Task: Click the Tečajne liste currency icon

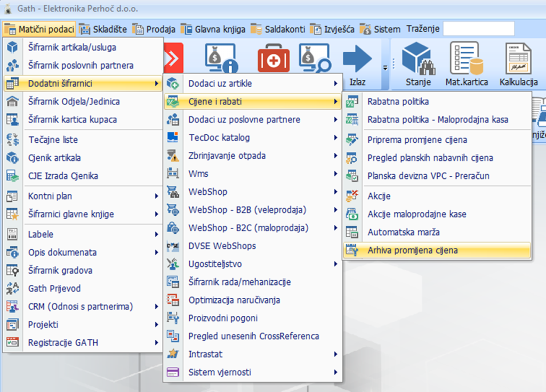Action: (12, 140)
